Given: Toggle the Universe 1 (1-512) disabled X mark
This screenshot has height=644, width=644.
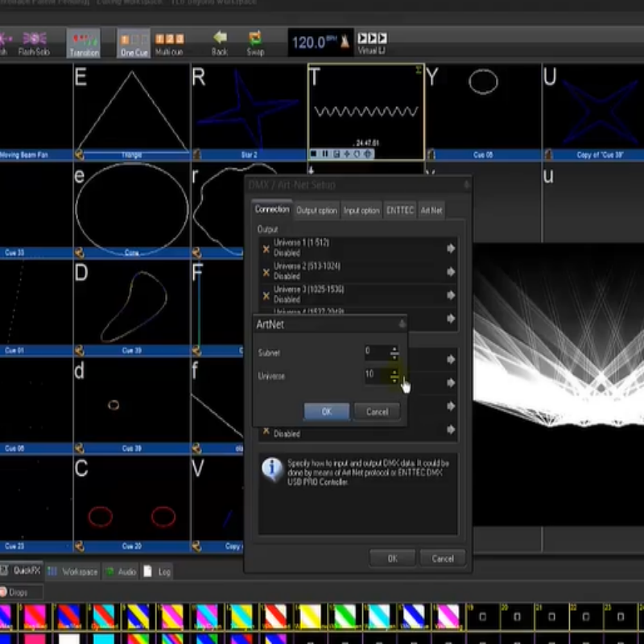Looking at the screenshot, I should pyautogui.click(x=266, y=249).
